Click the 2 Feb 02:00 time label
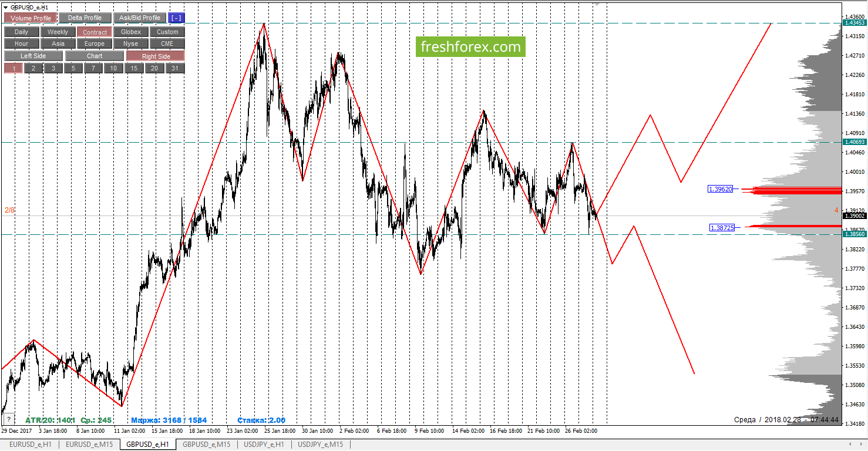The height and width of the screenshot is (451, 868). click(355, 431)
